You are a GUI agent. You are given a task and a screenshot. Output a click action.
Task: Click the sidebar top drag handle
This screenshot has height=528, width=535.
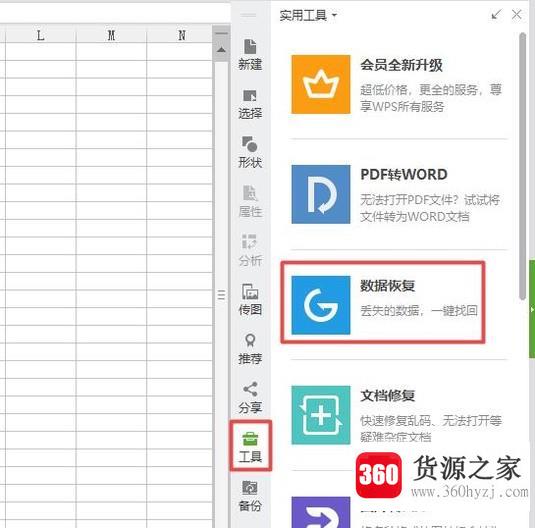248,15
